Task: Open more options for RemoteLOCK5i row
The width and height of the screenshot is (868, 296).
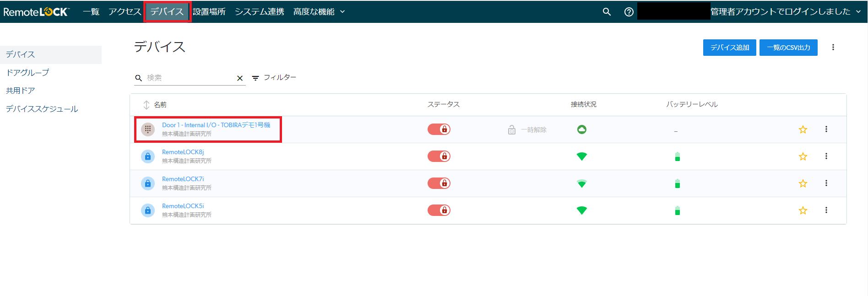Action: point(826,210)
